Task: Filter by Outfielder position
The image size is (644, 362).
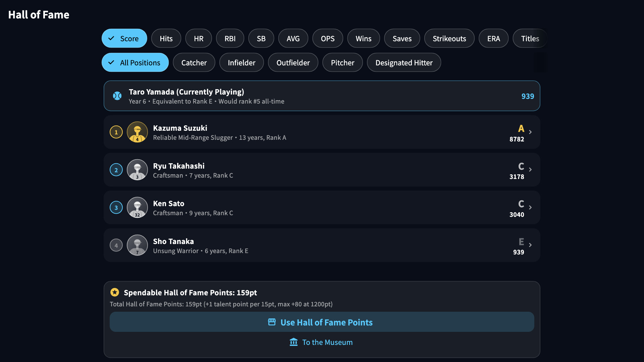Action: (x=293, y=63)
